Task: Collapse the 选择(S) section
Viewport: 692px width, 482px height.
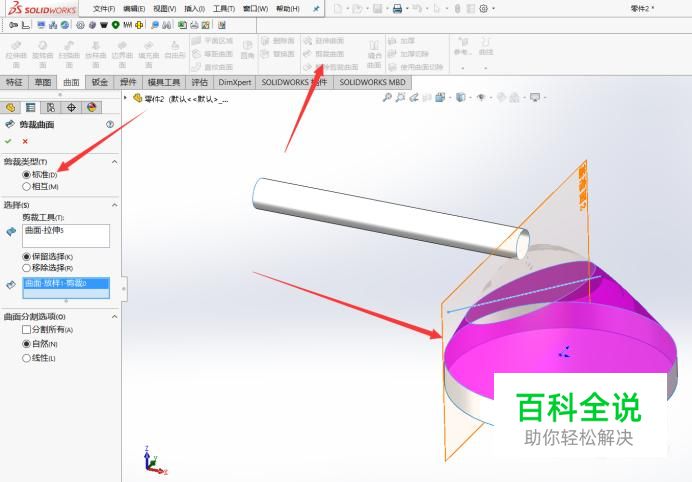Action: coord(114,205)
